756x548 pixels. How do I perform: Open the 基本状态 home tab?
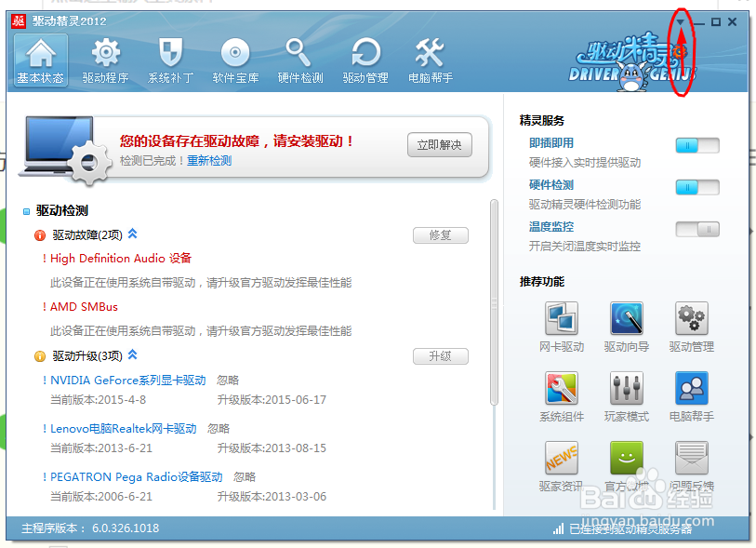[41, 60]
